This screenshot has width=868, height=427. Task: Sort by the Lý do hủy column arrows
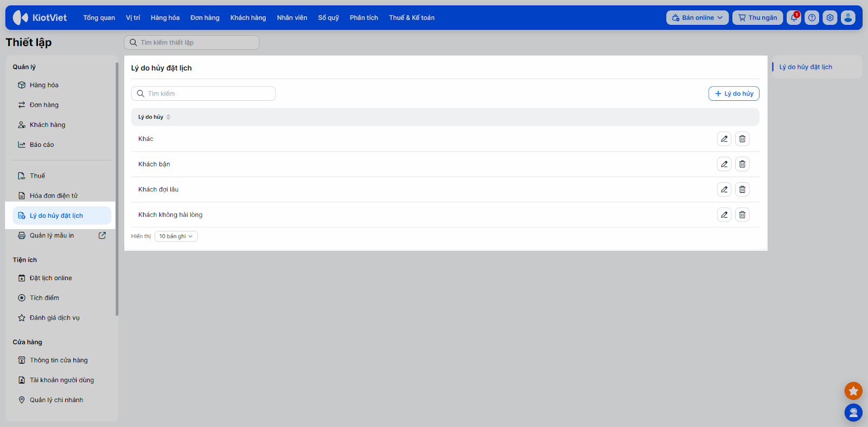point(168,117)
